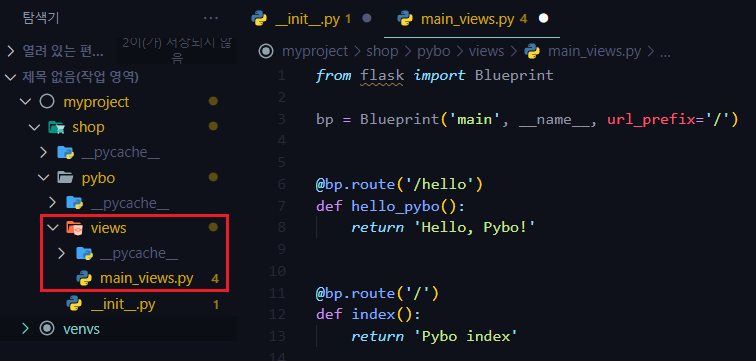Expand __pycache__ chevron under shop
The height and width of the screenshot is (361, 756).
[x=44, y=152]
